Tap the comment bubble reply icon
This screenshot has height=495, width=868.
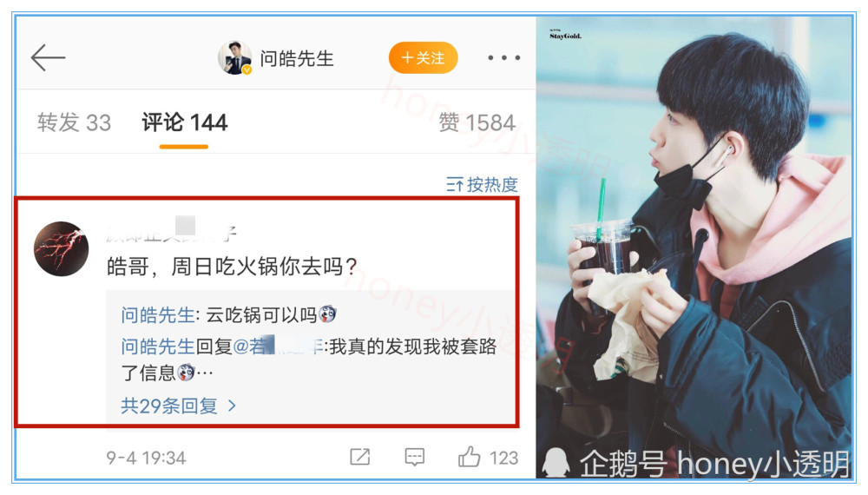[415, 458]
